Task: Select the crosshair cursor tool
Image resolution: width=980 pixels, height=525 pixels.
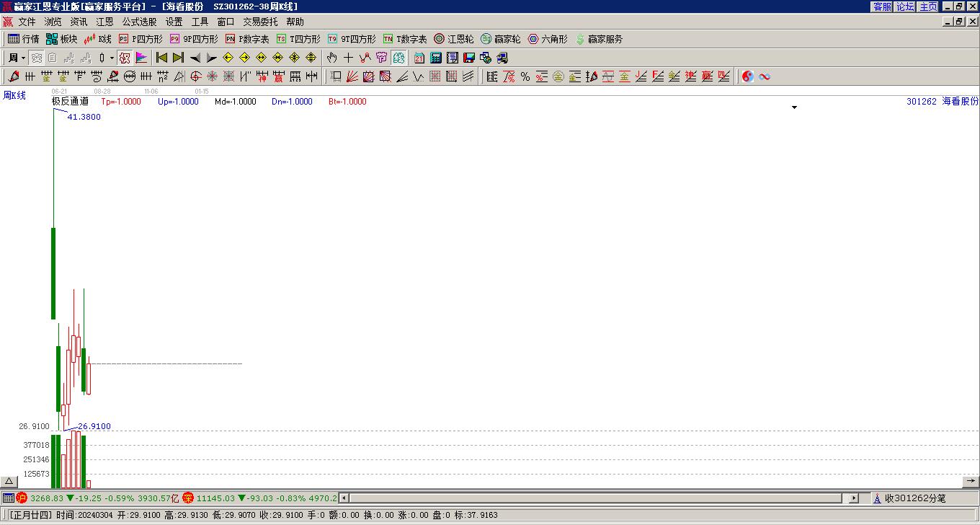Action: click(349, 58)
